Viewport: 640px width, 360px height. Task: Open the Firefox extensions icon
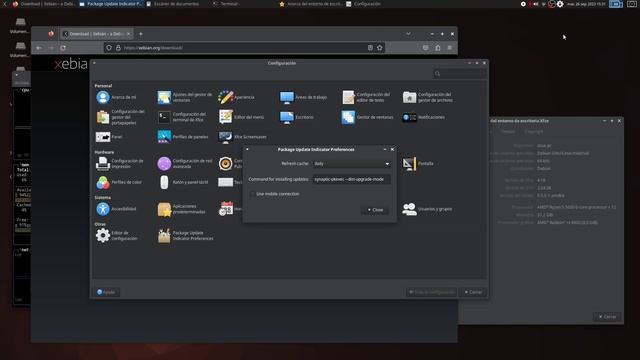click(x=438, y=48)
